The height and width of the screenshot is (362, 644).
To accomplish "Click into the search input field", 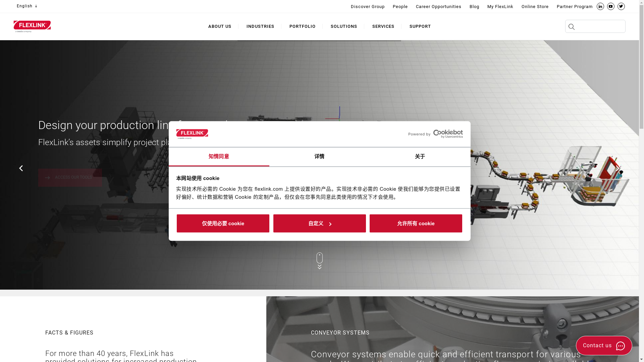I will (595, 26).
